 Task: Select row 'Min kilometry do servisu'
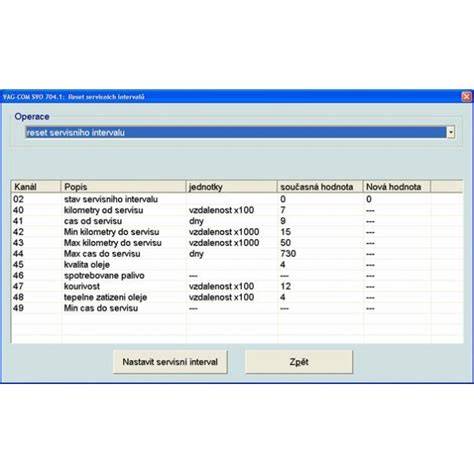coord(237,232)
